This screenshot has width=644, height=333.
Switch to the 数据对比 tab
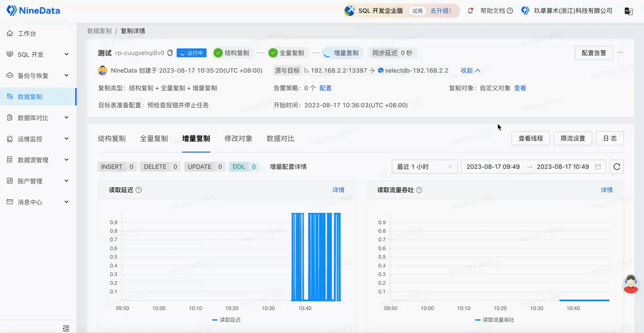[281, 139]
